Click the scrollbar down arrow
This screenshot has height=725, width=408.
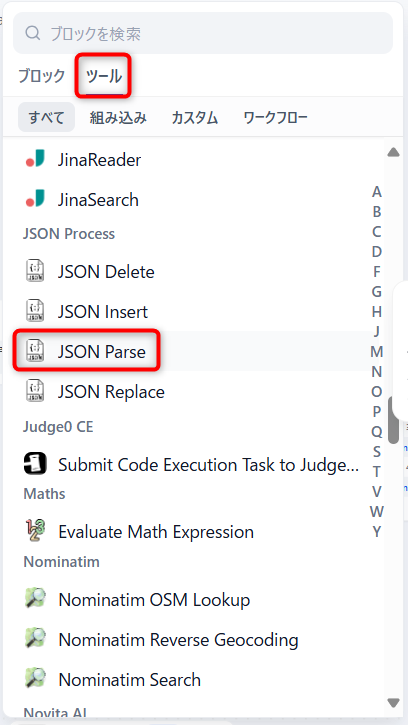pos(393,703)
